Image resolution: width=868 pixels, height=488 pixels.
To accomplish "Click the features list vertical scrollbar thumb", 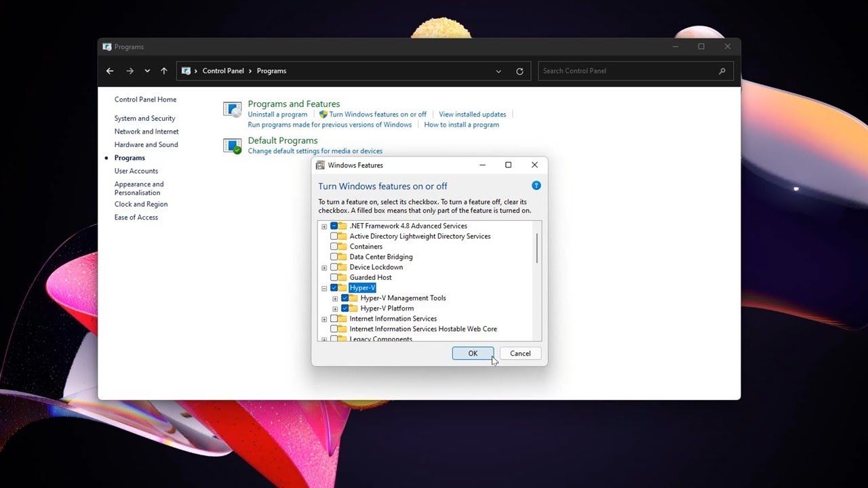I will pyautogui.click(x=536, y=248).
